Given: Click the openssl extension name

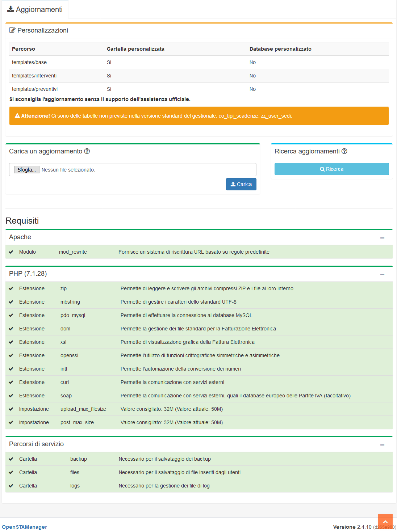Looking at the screenshot, I should click(69, 355).
